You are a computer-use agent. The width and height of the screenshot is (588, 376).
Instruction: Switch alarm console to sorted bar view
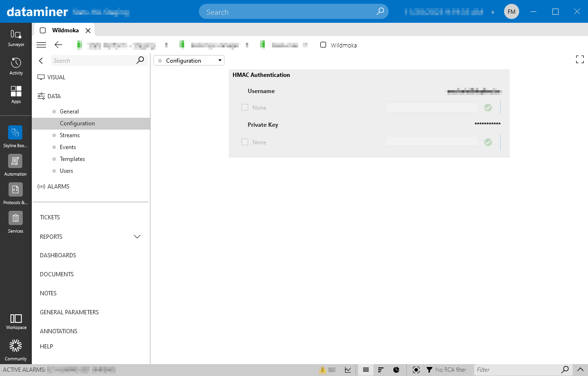pos(381,370)
